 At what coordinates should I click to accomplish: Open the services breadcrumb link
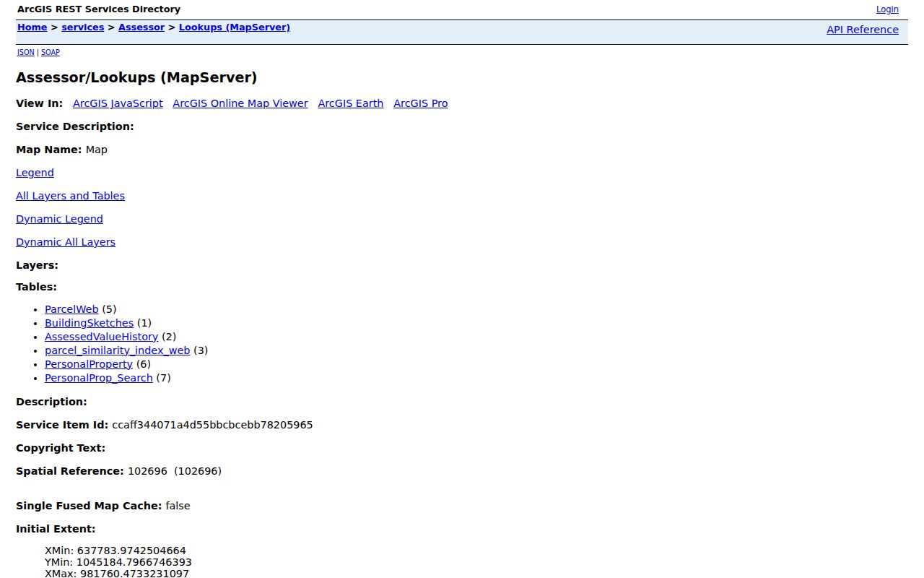(x=83, y=27)
